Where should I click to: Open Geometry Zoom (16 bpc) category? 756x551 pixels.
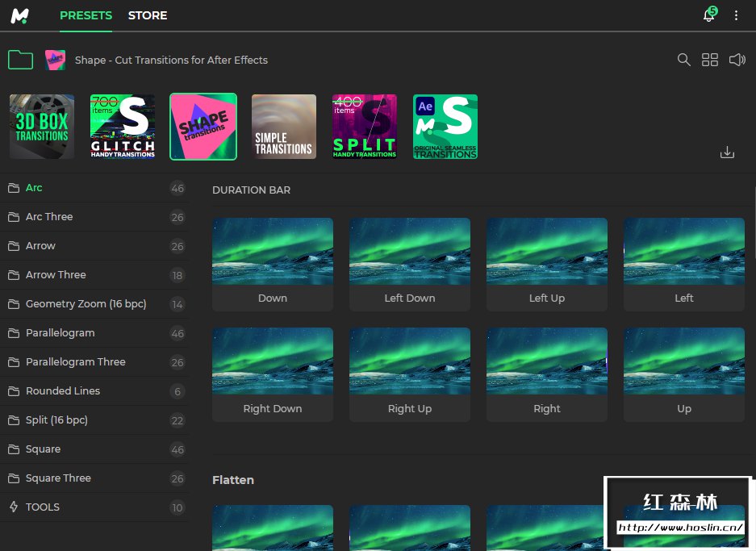(94, 304)
